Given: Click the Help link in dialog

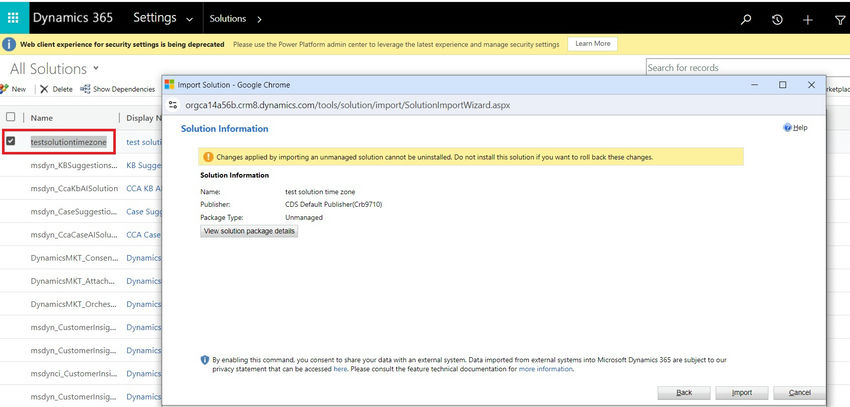Looking at the screenshot, I should 800,128.
